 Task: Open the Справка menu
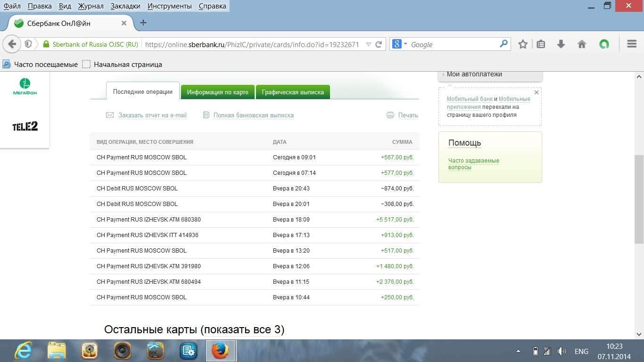tap(213, 6)
